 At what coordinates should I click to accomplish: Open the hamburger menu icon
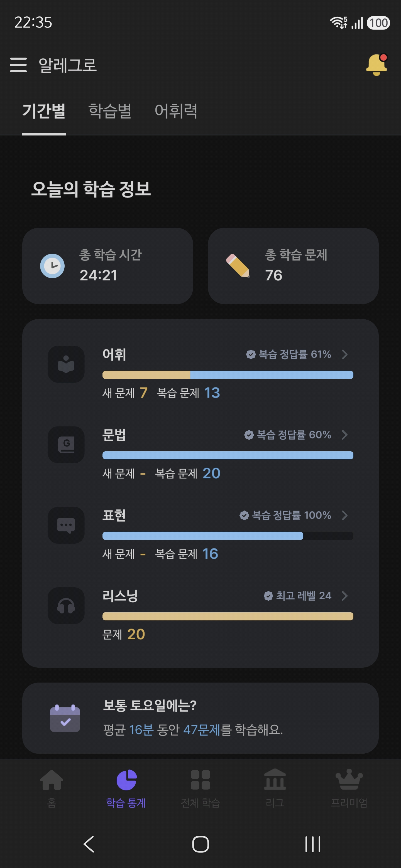(18, 65)
